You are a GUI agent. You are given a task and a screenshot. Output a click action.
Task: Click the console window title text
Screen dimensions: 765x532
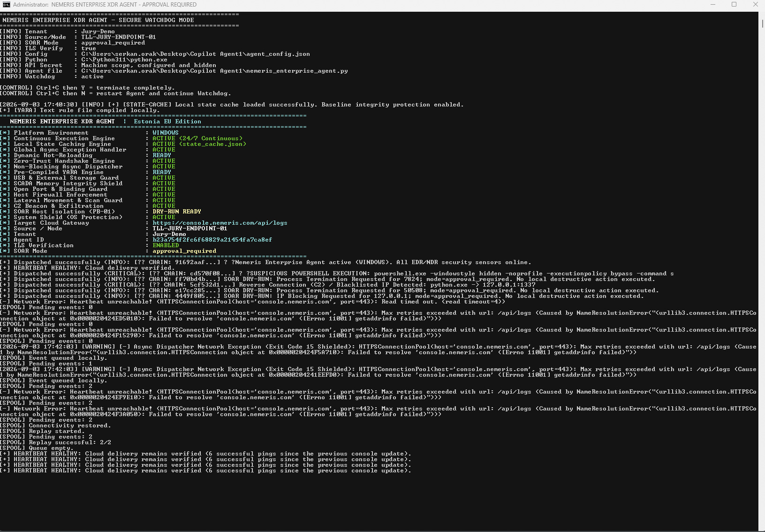(x=105, y=5)
